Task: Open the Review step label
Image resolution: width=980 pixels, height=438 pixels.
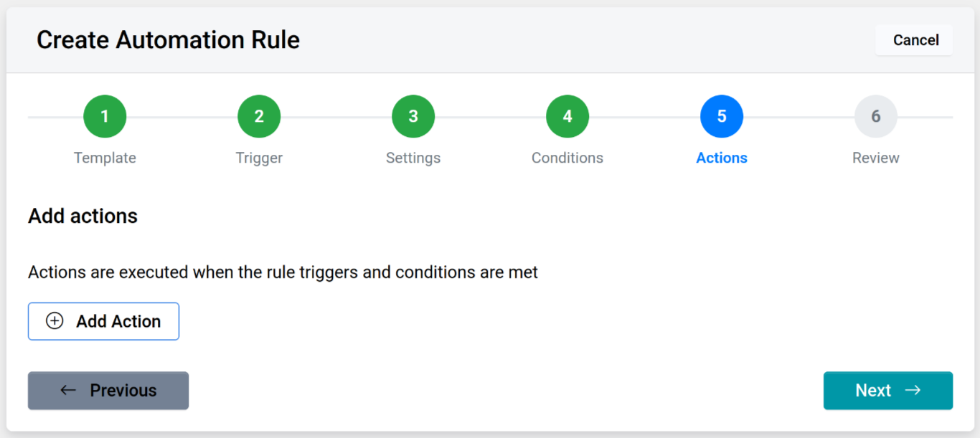Action: point(876,158)
